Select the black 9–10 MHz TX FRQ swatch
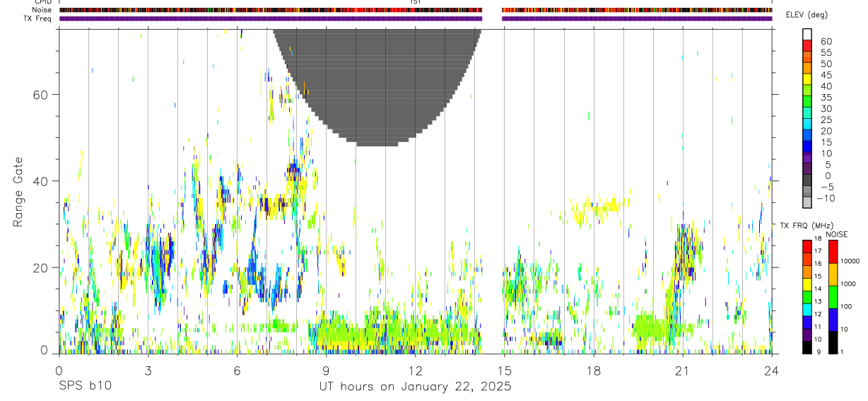This screenshot has height=401, width=868. [807, 347]
